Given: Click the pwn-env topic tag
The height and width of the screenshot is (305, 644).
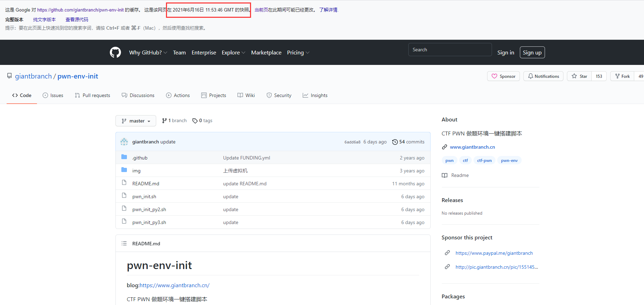Looking at the screenshot, I should pyautogui.click(x=509, y=161).
